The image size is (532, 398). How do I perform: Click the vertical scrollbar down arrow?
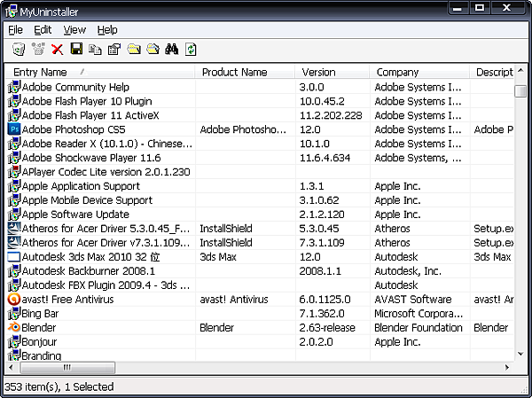(x=520, y=354)
